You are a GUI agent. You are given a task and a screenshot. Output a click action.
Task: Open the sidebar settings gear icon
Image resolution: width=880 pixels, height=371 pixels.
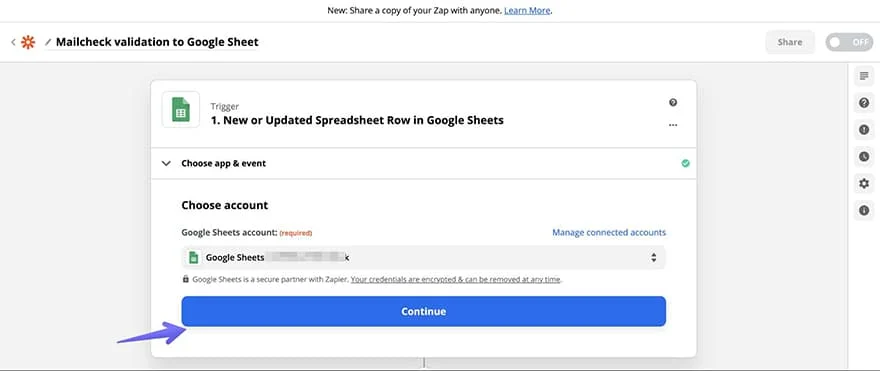tap(864, 184)
